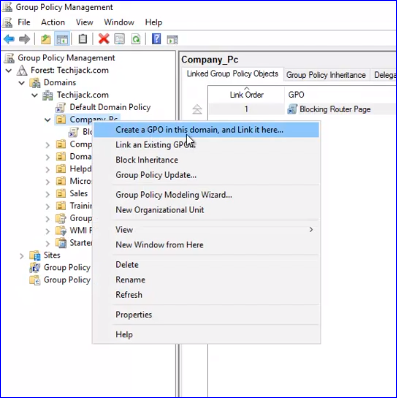The height and width of the screenshot is (398, 397).
Task: Click the Properties toolbar icon beside Delete
Action: pyautogui.click(x=120, y=39)
